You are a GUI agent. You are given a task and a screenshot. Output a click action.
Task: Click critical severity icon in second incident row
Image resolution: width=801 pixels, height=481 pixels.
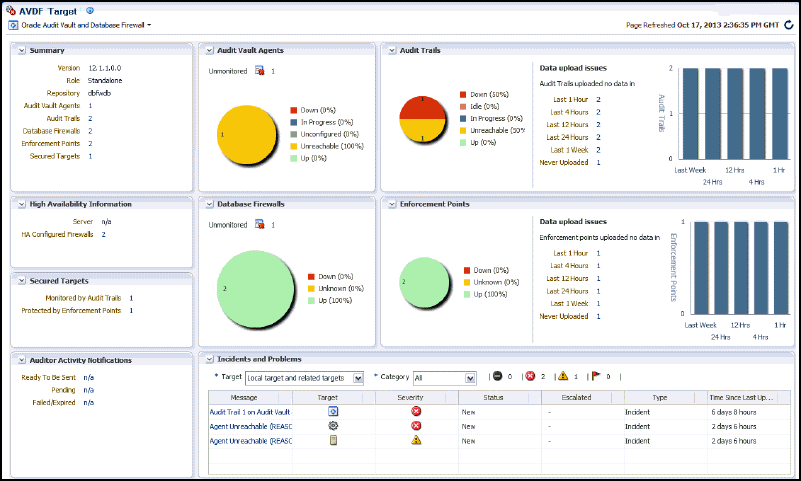click(x=416, y=426)
